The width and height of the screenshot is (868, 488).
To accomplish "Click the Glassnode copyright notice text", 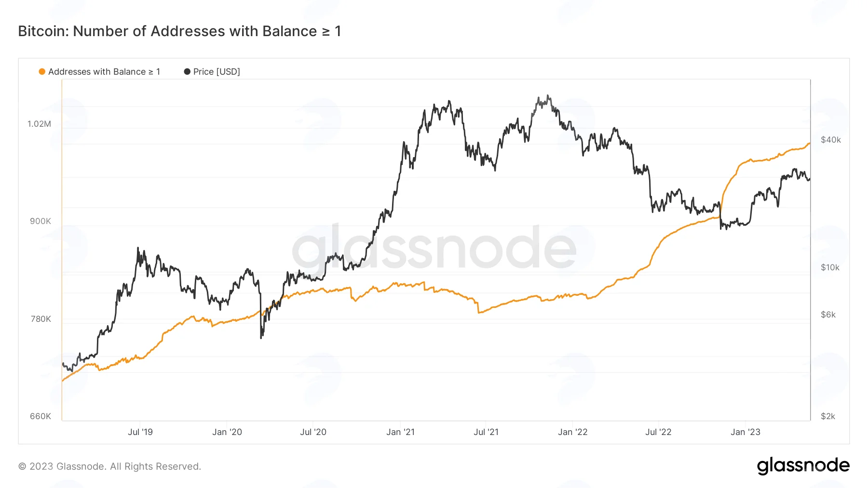I will (109, 466).
